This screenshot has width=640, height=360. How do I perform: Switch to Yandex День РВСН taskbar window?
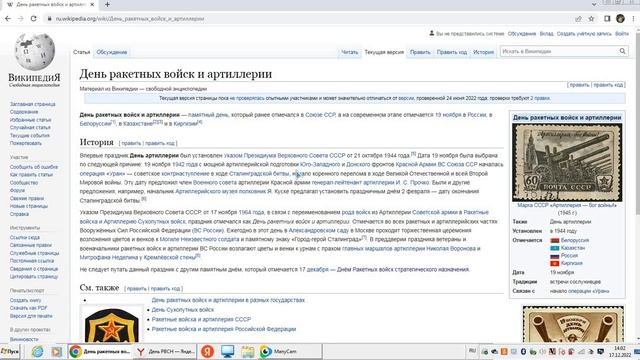click(166, 351)
